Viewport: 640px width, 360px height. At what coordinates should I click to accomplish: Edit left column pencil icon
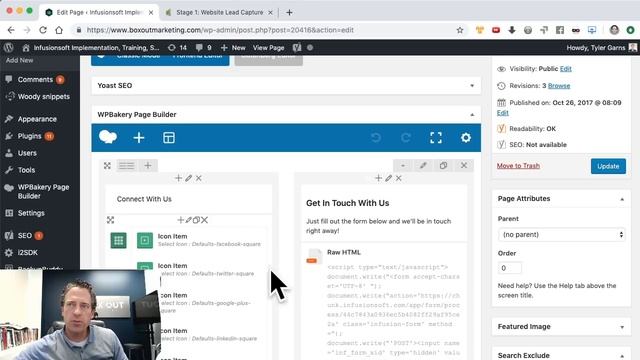188,178
